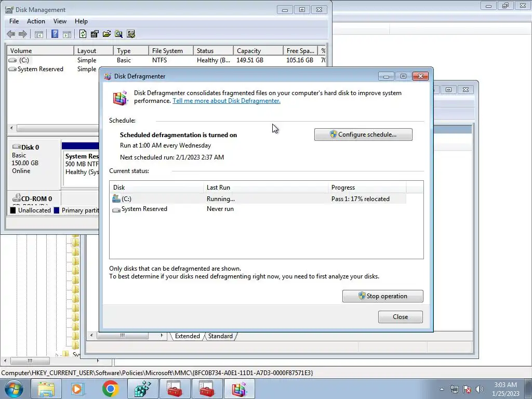This screenshot has width=532, height=399.
Task: Click the Disk Management title bar icon
Action: tap(9, 10)
